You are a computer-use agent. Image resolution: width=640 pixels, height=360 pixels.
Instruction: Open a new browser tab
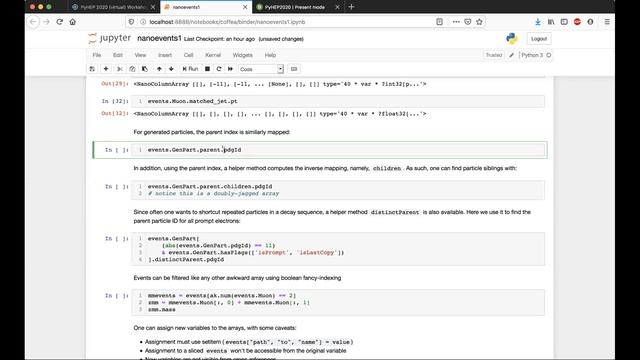(351, 7)
